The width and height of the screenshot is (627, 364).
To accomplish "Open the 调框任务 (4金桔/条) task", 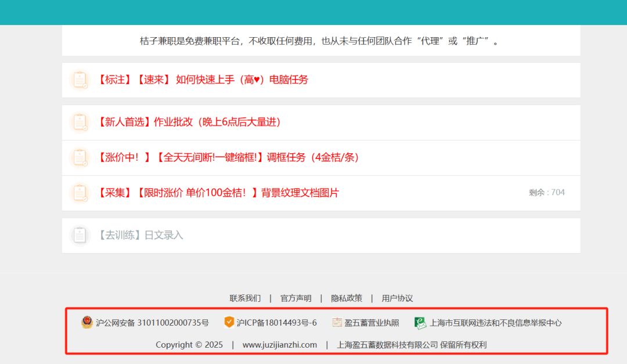I will (x=228, y=158).
